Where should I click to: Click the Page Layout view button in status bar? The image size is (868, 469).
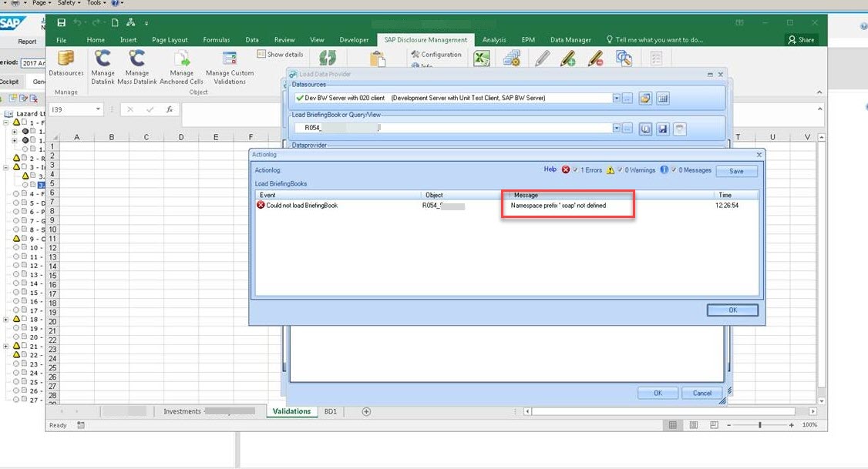(x=694, y=425)
